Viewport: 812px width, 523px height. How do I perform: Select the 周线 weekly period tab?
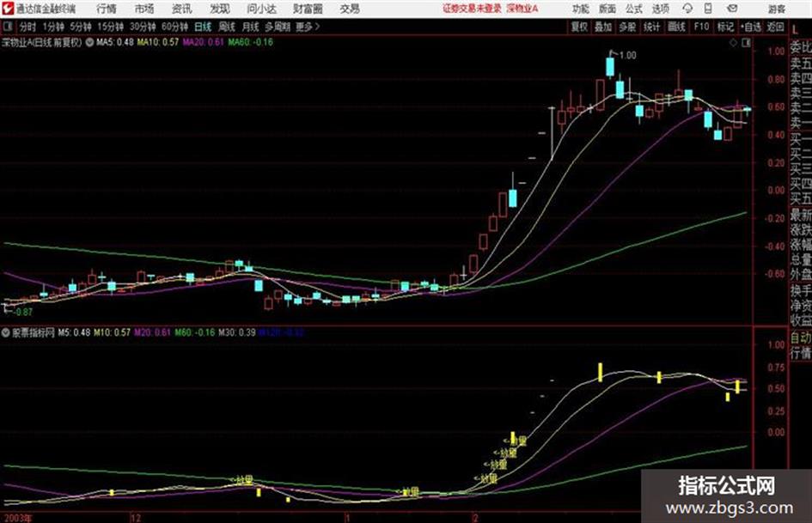pyautogui.click(x=227, y=27)
